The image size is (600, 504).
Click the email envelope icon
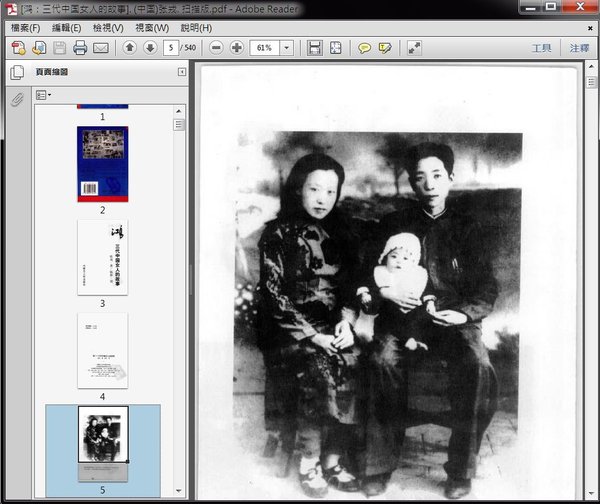pos(101,48)
